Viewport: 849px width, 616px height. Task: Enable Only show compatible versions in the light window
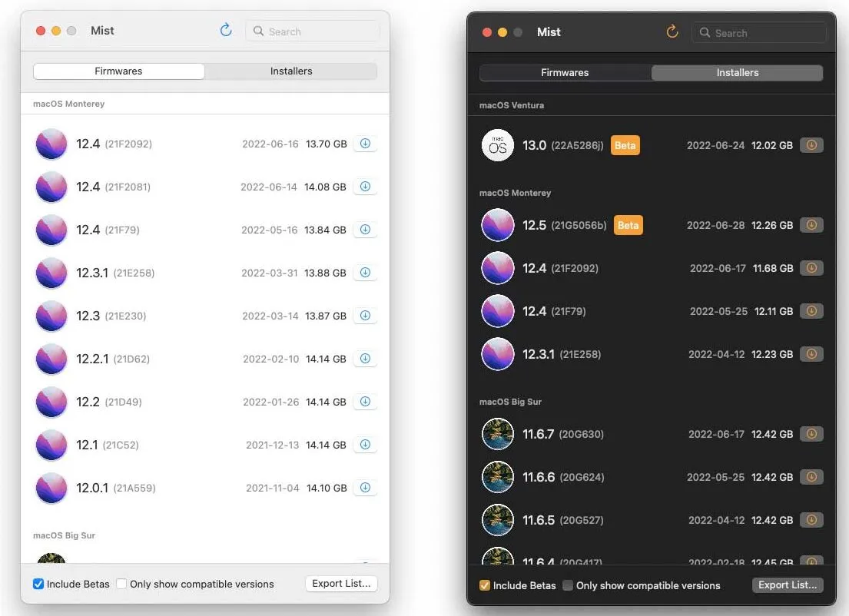click(121, 584)
